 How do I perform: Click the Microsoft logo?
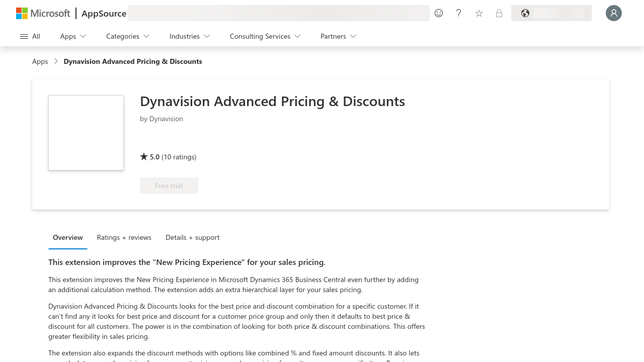pyautogui.click(x=43, y=13)
